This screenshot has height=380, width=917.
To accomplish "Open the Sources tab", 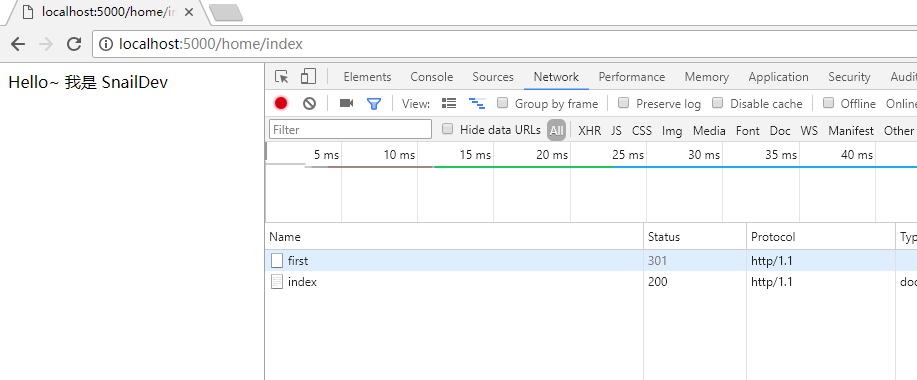I will (x=493, y=77).
